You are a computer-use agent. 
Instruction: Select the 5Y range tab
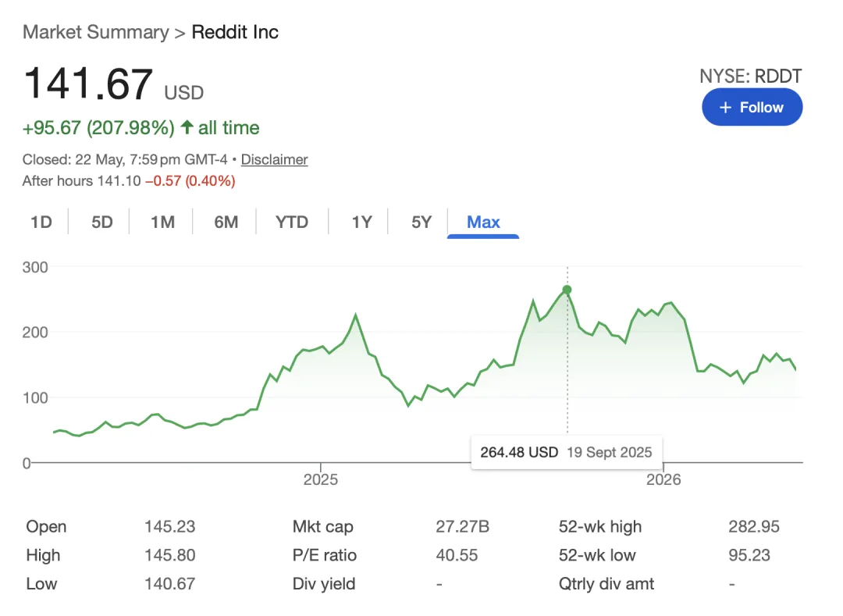tap(421, 222)
